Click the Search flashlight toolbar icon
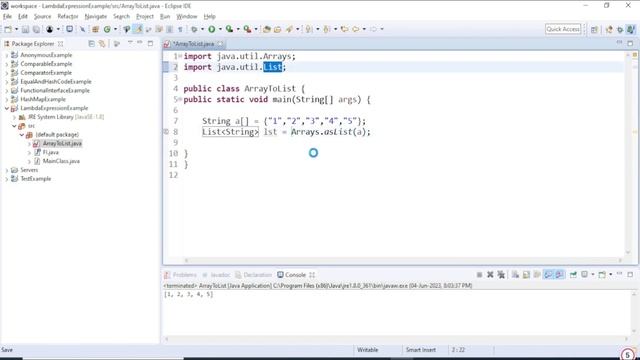This screenshot has width=640, height=360. pos(289,29)
